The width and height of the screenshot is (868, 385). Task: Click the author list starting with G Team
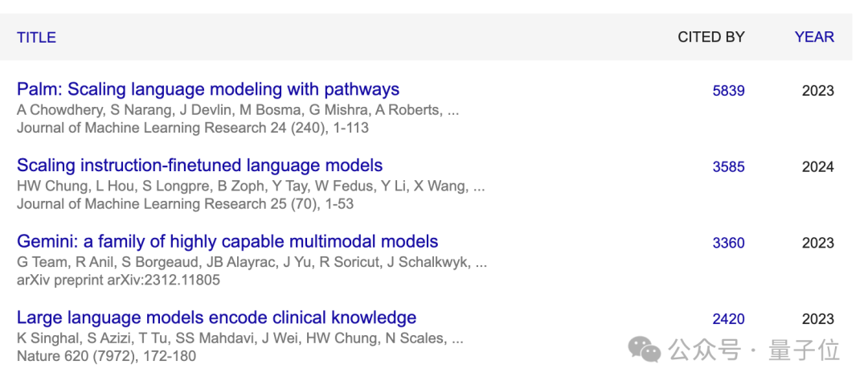[252, 262]
